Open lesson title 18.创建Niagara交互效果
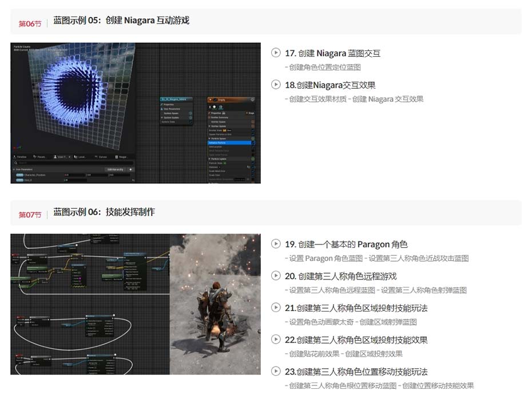Viewport: 532px width, 402px height. (x=330, y=85)
